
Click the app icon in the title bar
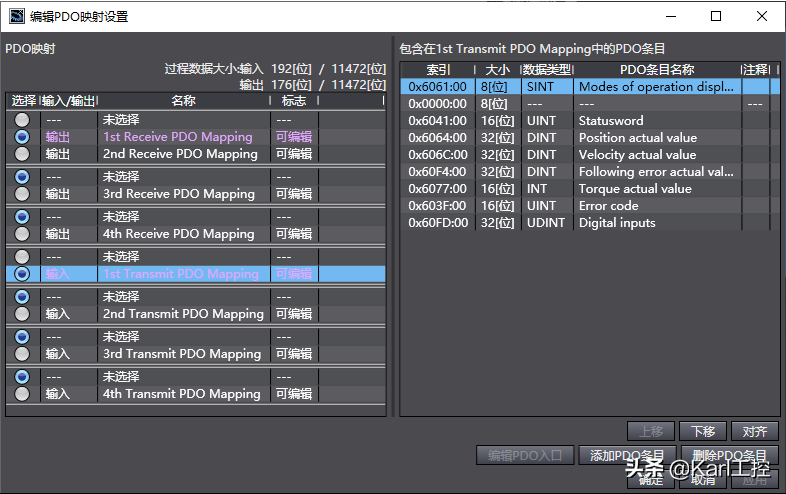click(x=17, y=16)
